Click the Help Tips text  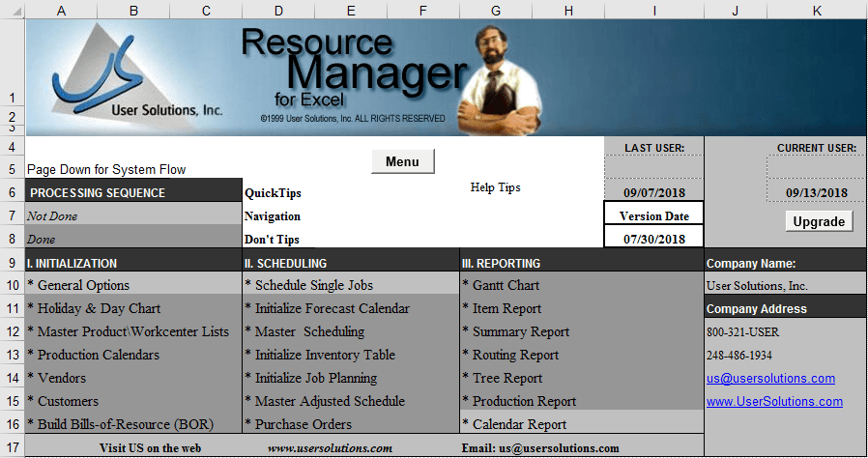(x=496, y=187)
